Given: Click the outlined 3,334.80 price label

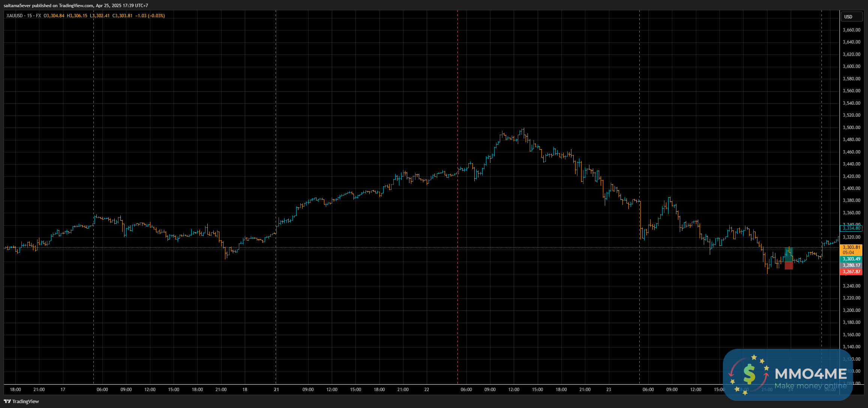Looking at the screenshot, I should point(851,228).
